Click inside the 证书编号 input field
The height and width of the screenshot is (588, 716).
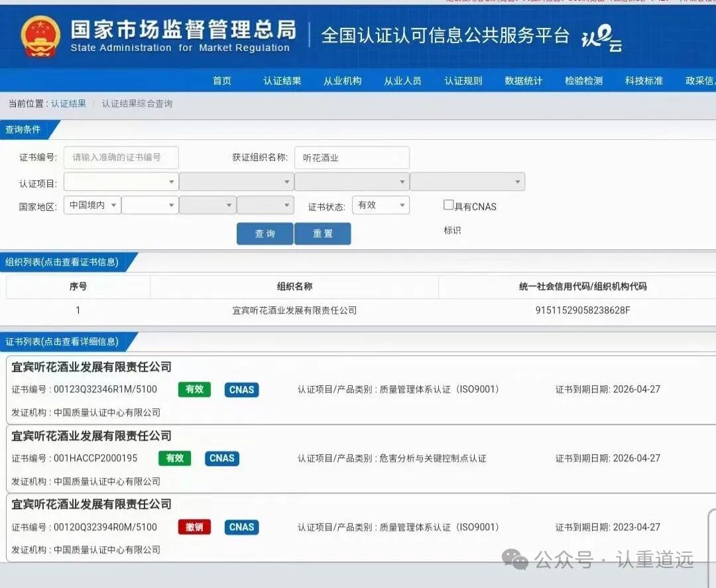(x=120, y=157)
